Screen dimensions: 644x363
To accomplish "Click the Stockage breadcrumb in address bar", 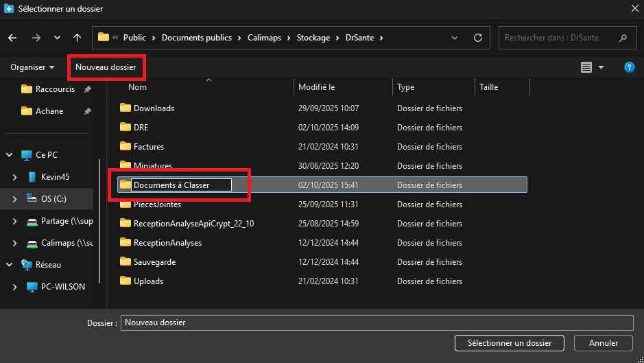I will (x=313, y=38).
